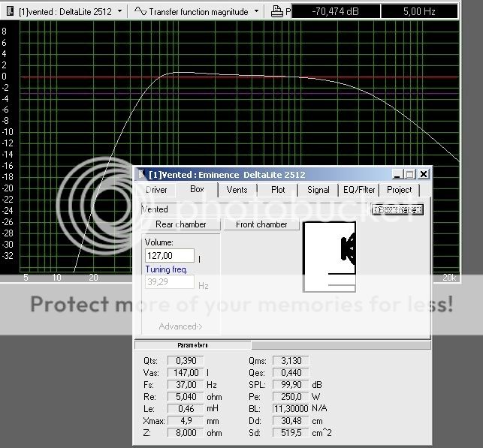Click the BL value 11,30000
This screenshot has width=483, height=448.
tap(291, 409)
